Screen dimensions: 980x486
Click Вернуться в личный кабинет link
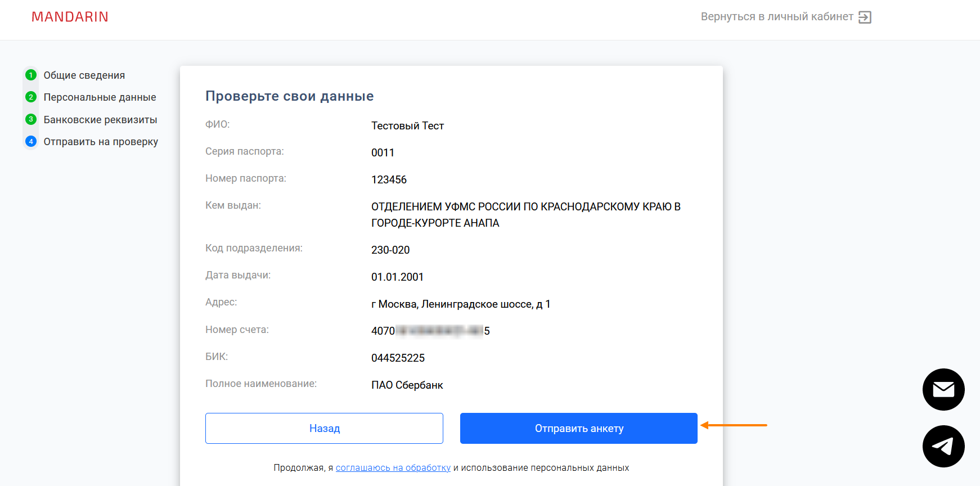tap(777, 17)
